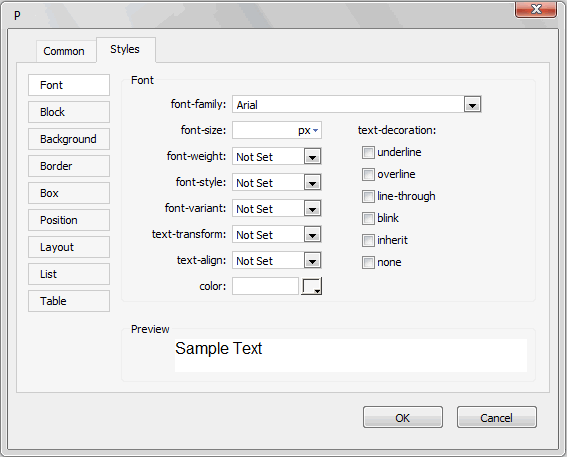Open the color picker swatch button
The image size is (567, 457).
[x=311, y=286]
